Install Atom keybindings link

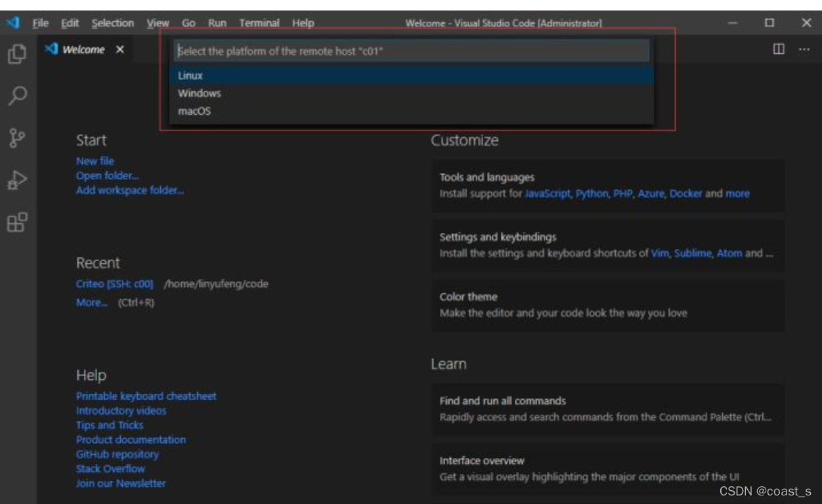click(728, 253)
